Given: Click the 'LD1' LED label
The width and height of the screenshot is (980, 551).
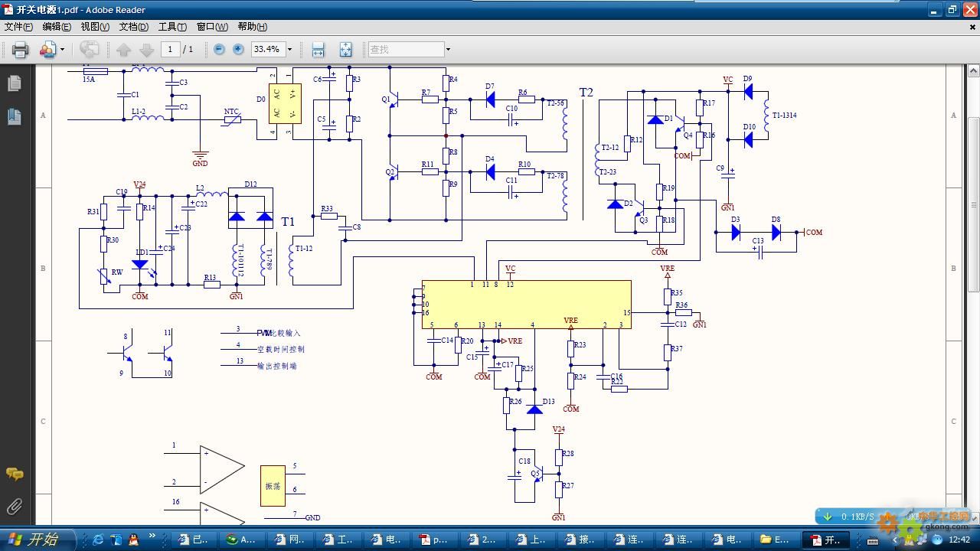Looking at the screenshot, I should coord(142,253).
